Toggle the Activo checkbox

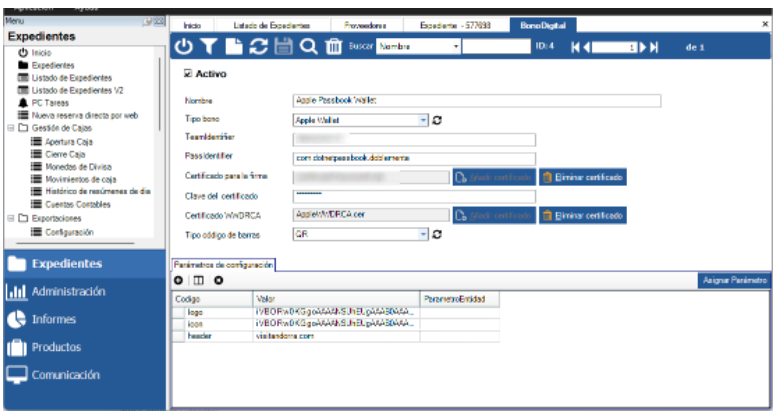(x=189, y=75)
